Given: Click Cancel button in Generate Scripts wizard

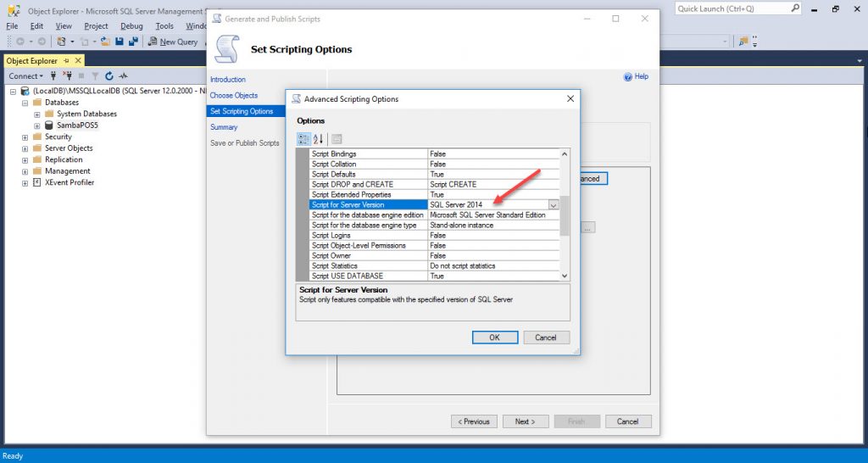Looking at the screenshot, I should pos(628,421).
